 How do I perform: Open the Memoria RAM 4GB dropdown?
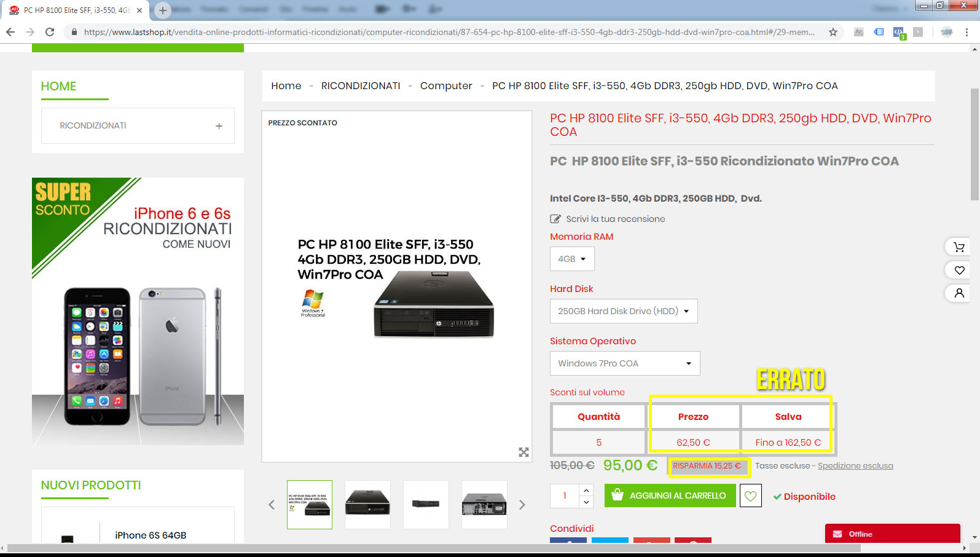[572, 259]
